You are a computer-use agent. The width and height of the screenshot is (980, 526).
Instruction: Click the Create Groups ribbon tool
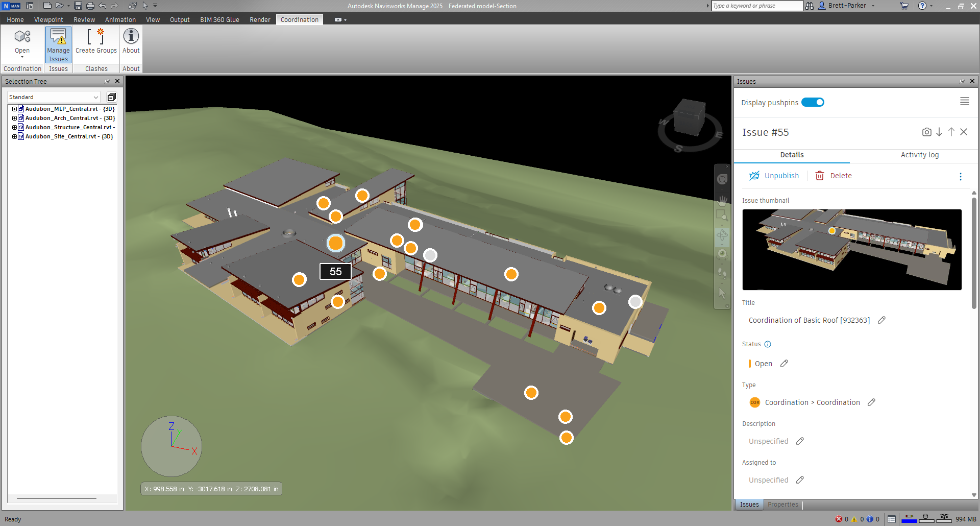(96, 41)
